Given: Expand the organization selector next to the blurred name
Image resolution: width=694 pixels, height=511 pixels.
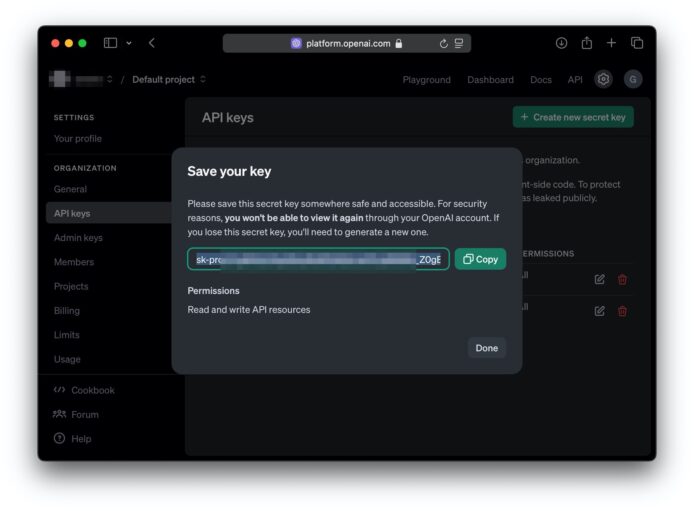Looking at the screenshot, I should pos(109,79).
